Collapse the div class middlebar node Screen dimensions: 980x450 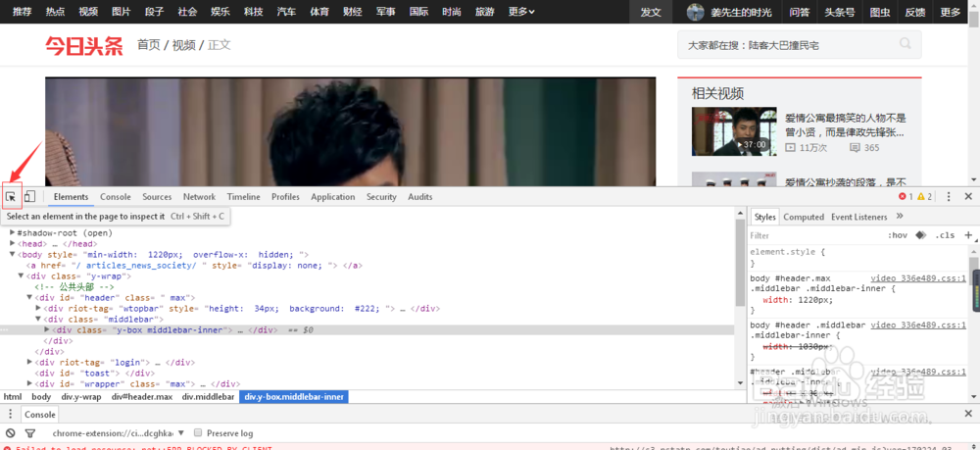tap(38, 319)
